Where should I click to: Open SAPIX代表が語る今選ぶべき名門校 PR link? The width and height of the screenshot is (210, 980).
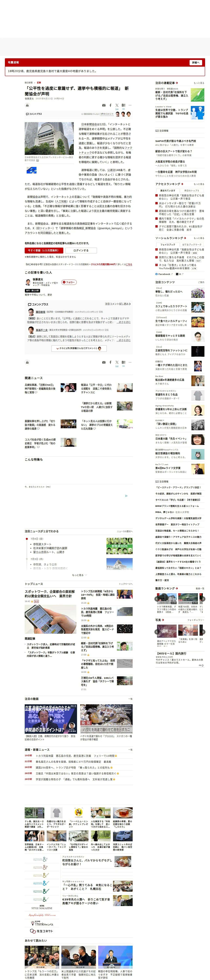[176, 141]
